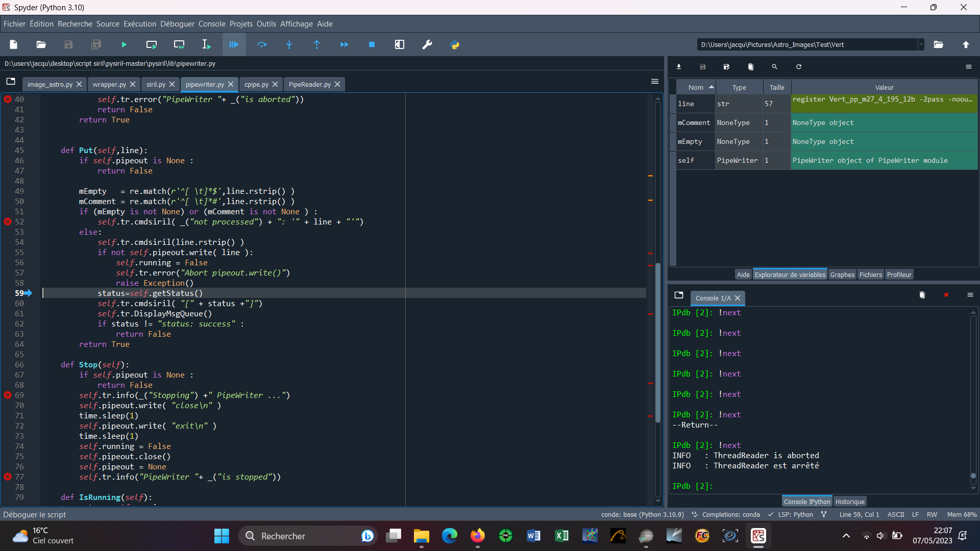Switch to the PipeReader.py tab

[x=309, y=84]
